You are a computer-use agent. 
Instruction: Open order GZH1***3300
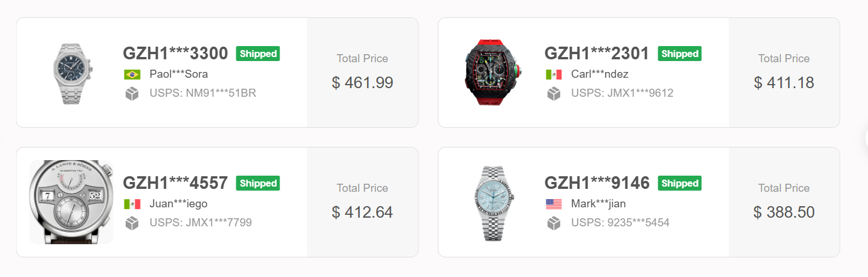(175, 54)
